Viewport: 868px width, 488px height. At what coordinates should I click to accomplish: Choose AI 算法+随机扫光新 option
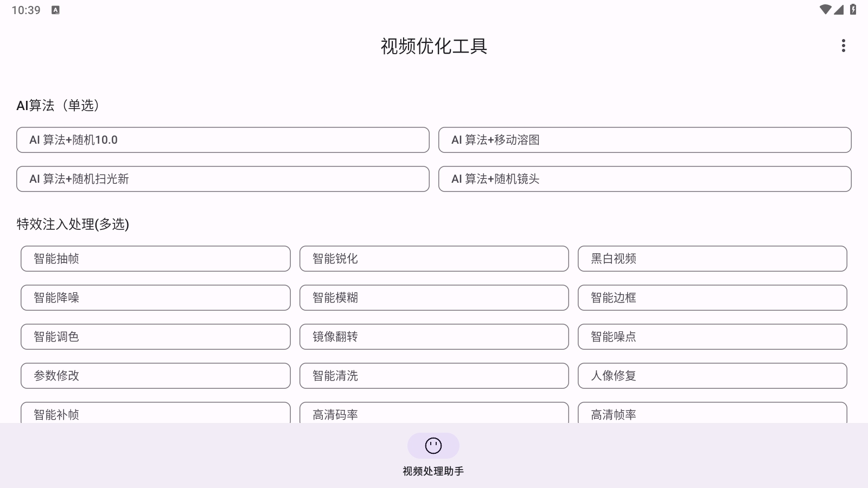[222, 179]
